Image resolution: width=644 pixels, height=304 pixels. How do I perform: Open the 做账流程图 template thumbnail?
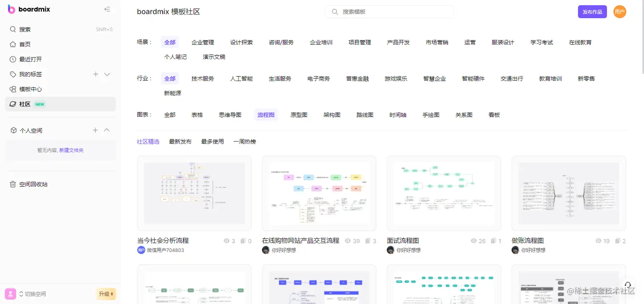(x=569, y=193)
